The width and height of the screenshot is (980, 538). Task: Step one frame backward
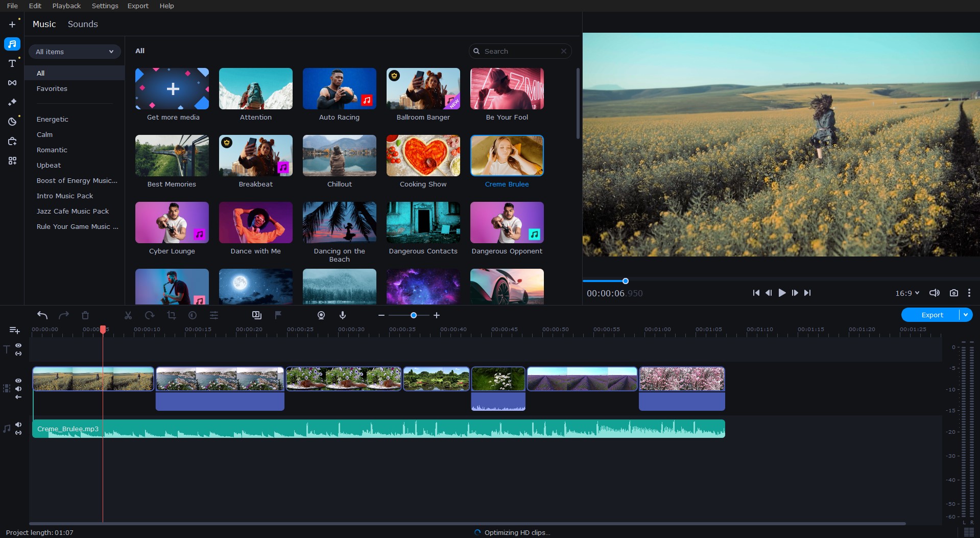769,293
